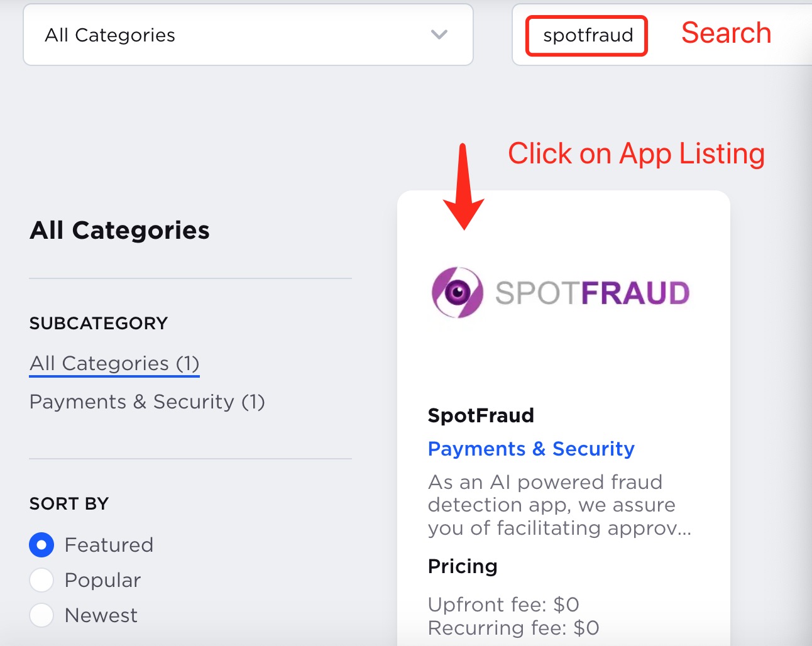Click the Search button
The image size is (812, 646).
725,33
